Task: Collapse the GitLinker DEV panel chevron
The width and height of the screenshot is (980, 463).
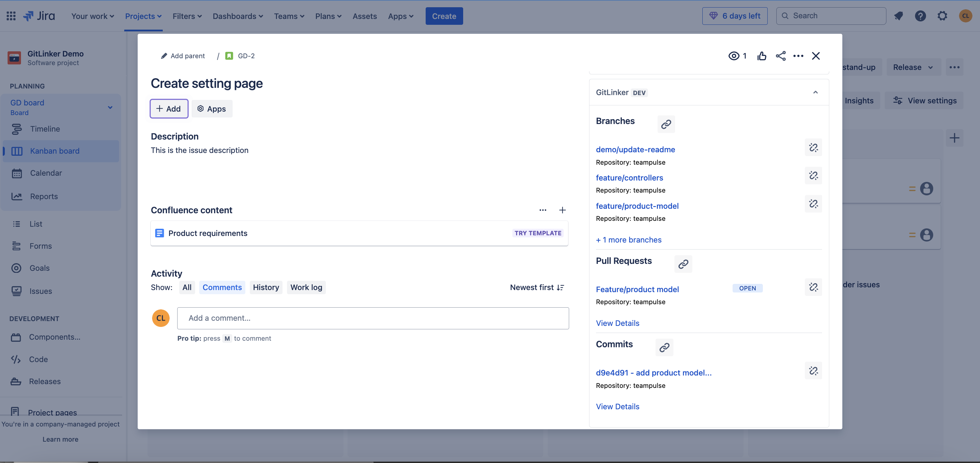Action: tap(815, 92)
